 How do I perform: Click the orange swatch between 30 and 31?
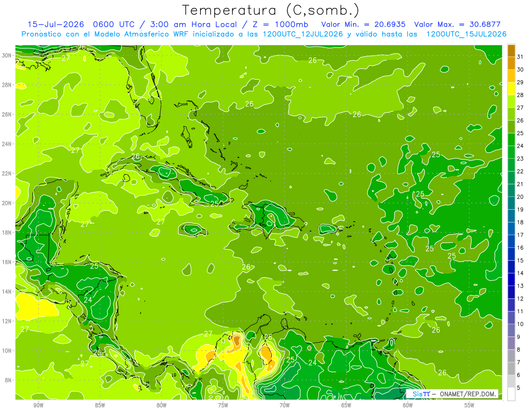tap(511, 63)
